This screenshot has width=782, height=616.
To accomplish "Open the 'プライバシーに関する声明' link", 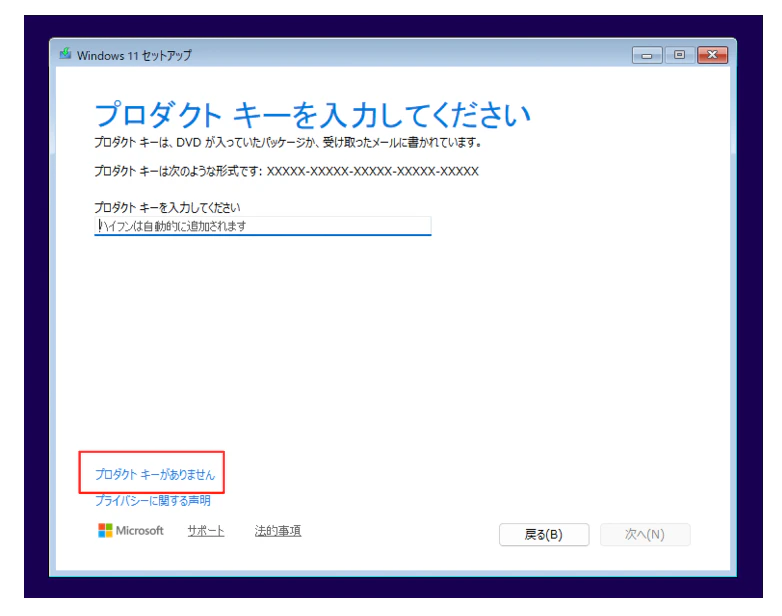I will point(153,500).
